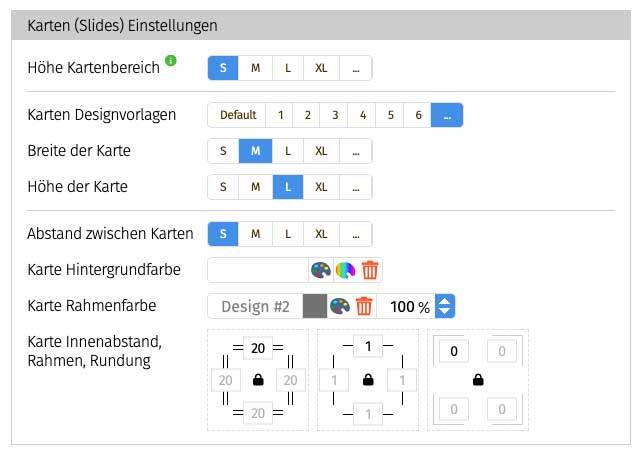The height and width of the screenshot is (456, 638).
Task: Expand more options for Breite der Karte
Action: 356,151
